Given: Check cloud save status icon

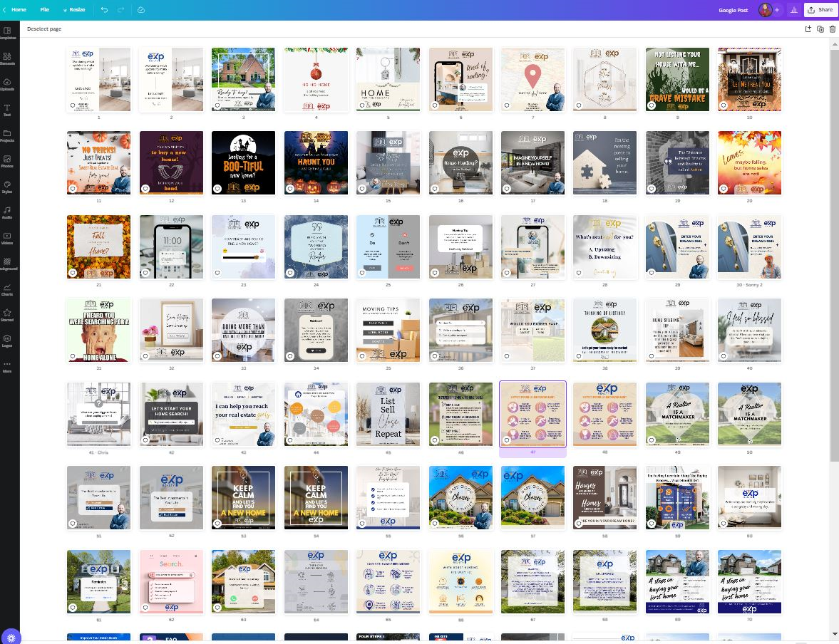Looking at the screenshot, I should (x=140, y=10).
